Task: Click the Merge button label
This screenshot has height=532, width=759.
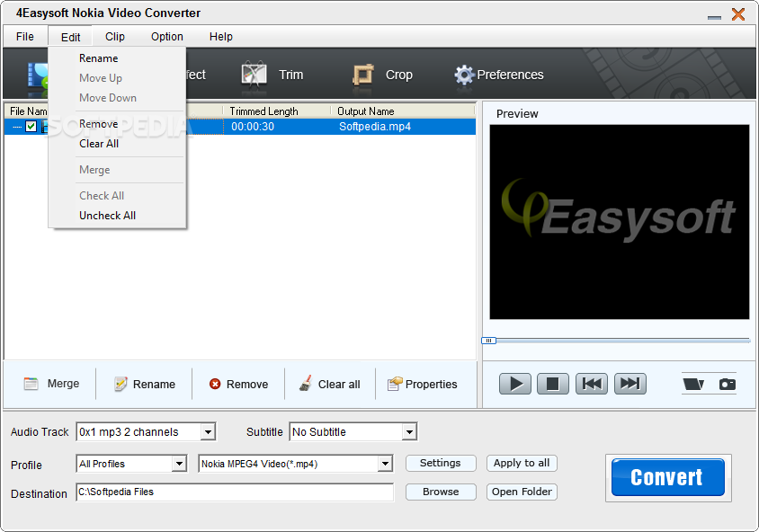Action: [x=64, y=384]
